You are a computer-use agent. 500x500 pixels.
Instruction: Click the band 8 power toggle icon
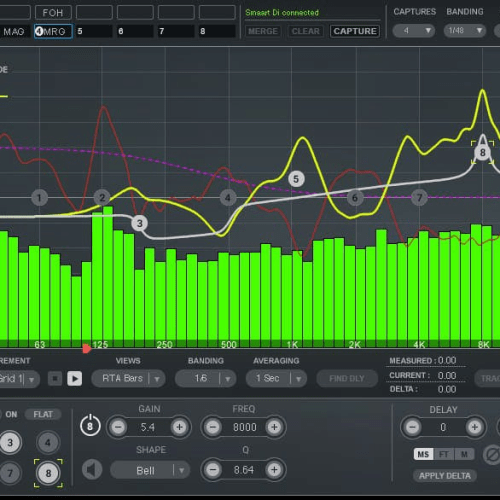[x=90, y=426]
